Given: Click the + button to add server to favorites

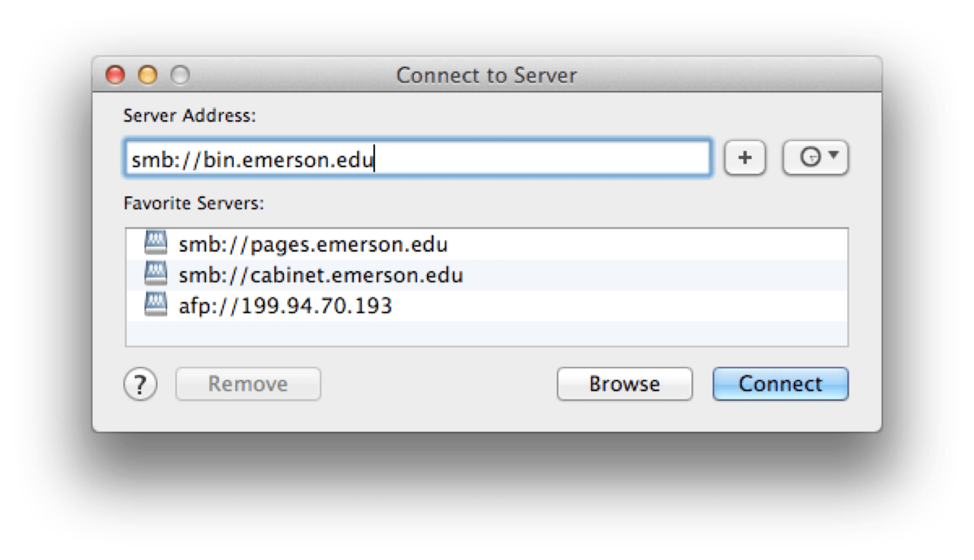Looking at the screenshot, I should (x=745, y=158).
